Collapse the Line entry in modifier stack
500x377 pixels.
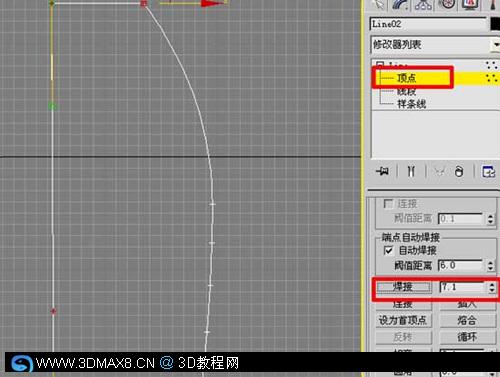(x=379, y=64)
